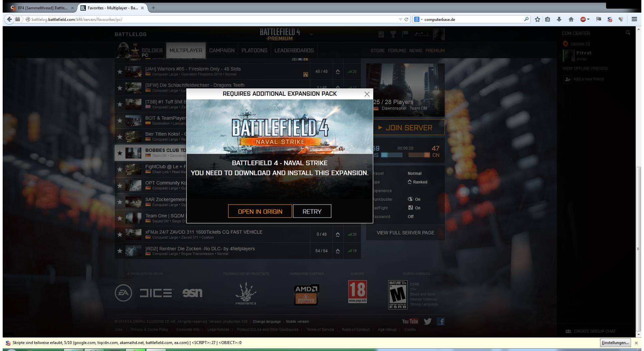Open the Soldier tab
Image resolution: width=644 pixels, height=351 pixels.
coord(152,51)
